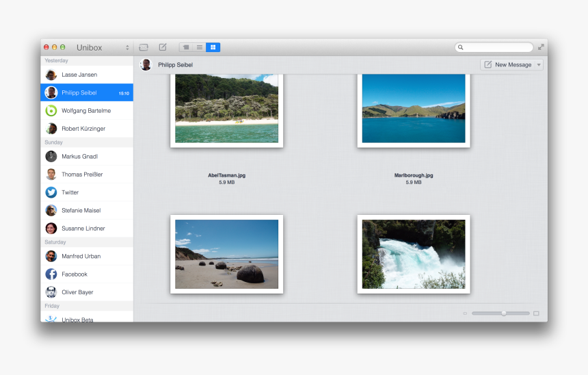Open the AbelTasman.jpg photo thumbnail
Viewport: 588px width, 375px height.
pyautogui.click(x=226, y=108)
